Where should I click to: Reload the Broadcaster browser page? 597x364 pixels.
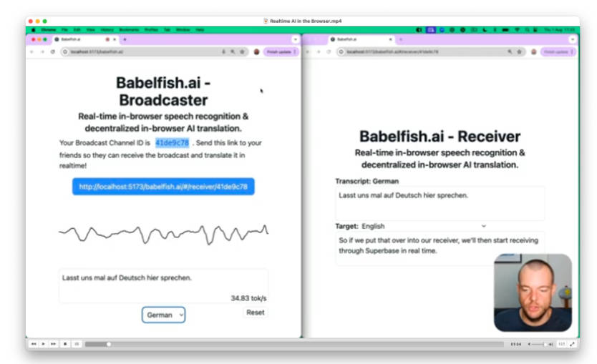[x=52, y=51]
